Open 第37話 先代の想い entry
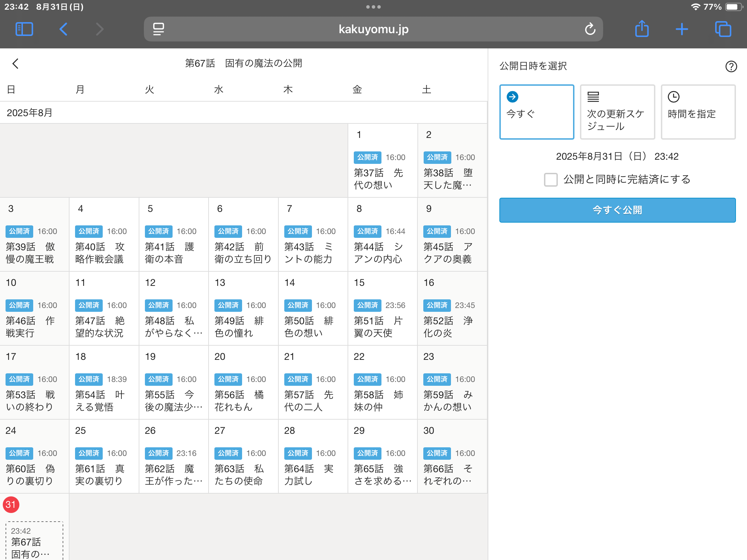The image size is (747, 560). coord(378,178)
